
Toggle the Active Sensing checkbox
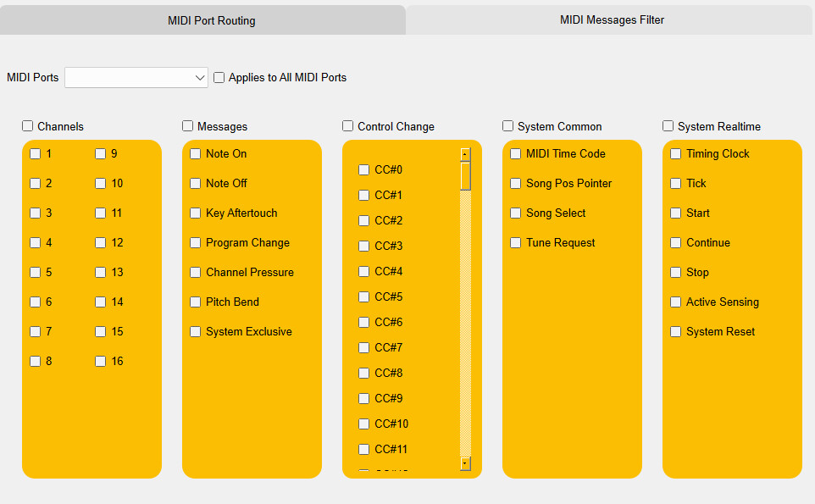pyautogui.click(x=676, y=302)
